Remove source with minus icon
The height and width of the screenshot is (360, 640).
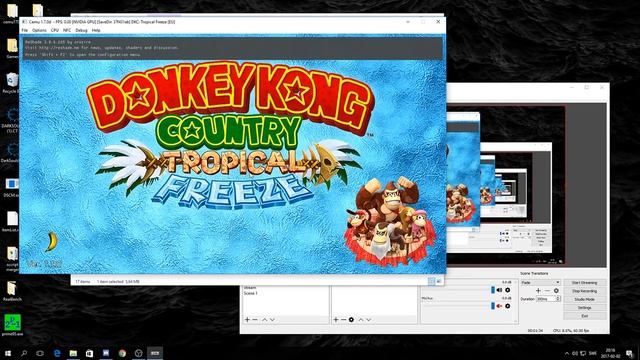pos(343,320)
